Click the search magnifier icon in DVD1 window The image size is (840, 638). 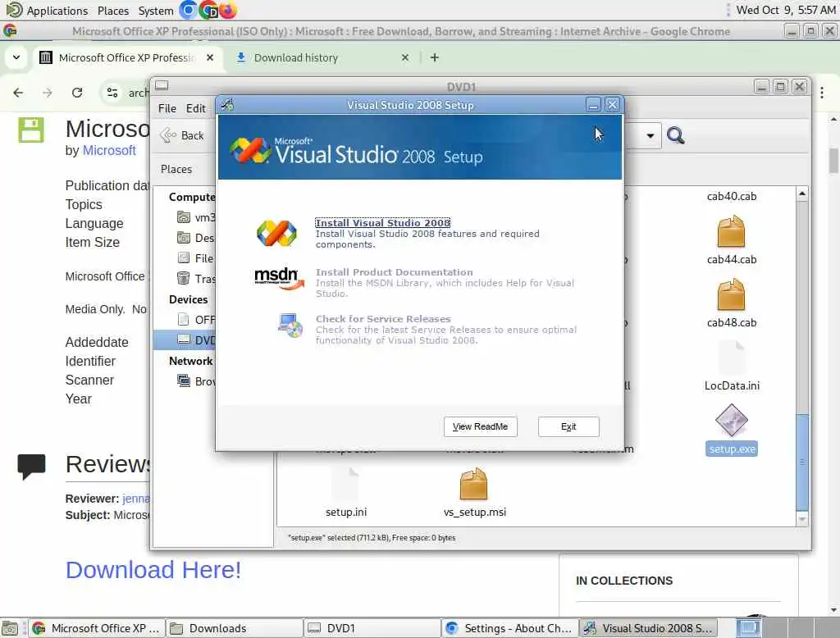pos(676,135)
